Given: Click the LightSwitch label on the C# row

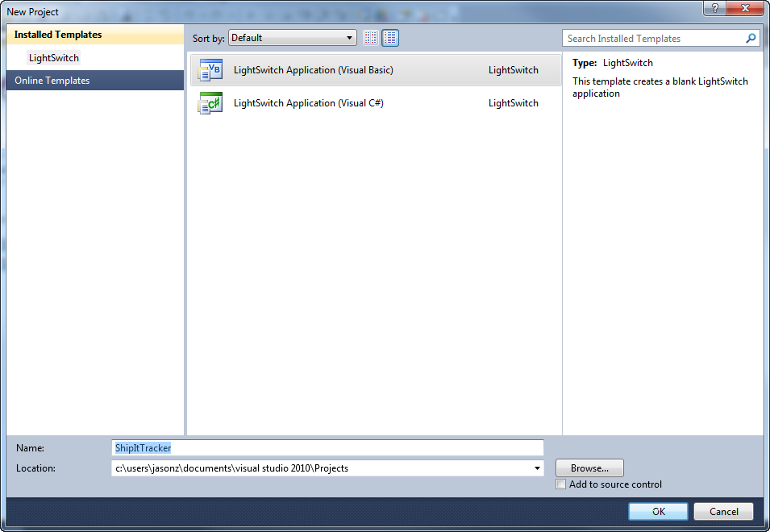Looking at the screenshot, I should pyautogui.click(x=513, y=102).
